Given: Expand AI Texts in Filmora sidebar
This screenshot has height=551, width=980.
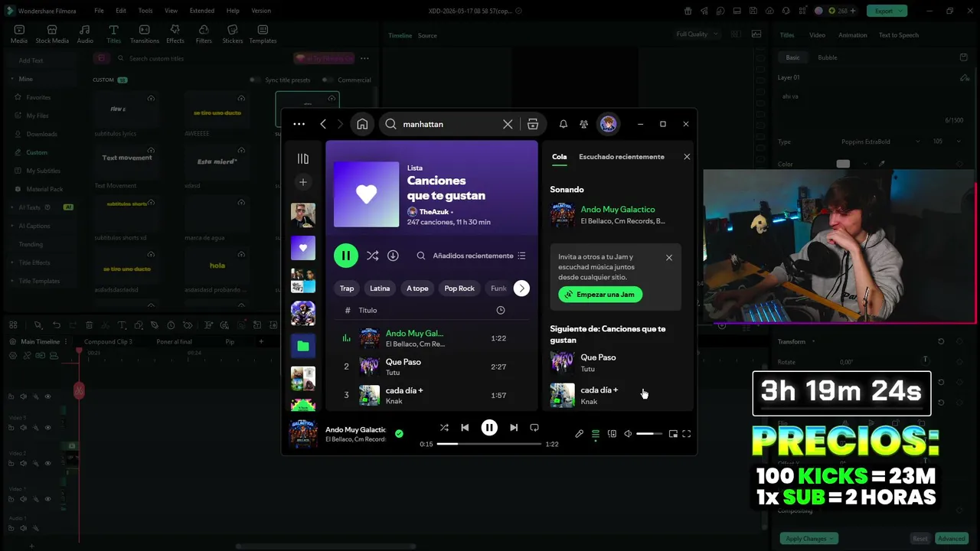Looking at the screenshot, I should (13, 207).
